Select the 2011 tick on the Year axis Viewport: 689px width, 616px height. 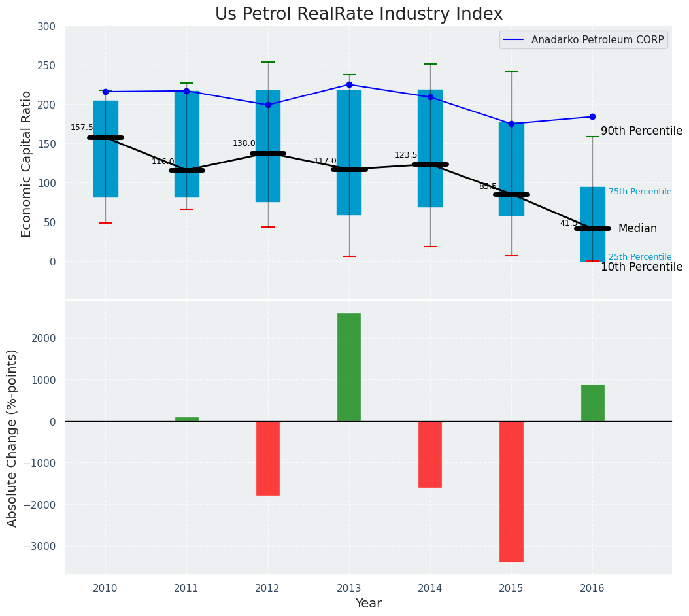point(186,589)
